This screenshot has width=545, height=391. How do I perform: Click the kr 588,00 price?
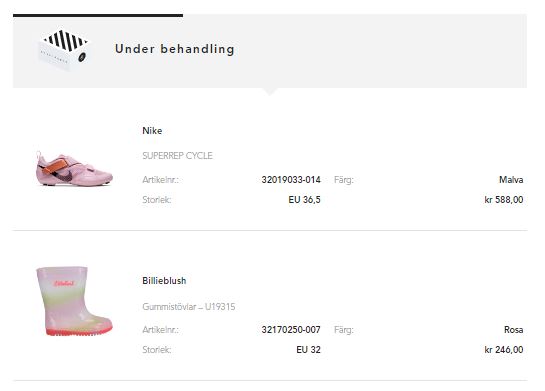[x=504, y=200]
